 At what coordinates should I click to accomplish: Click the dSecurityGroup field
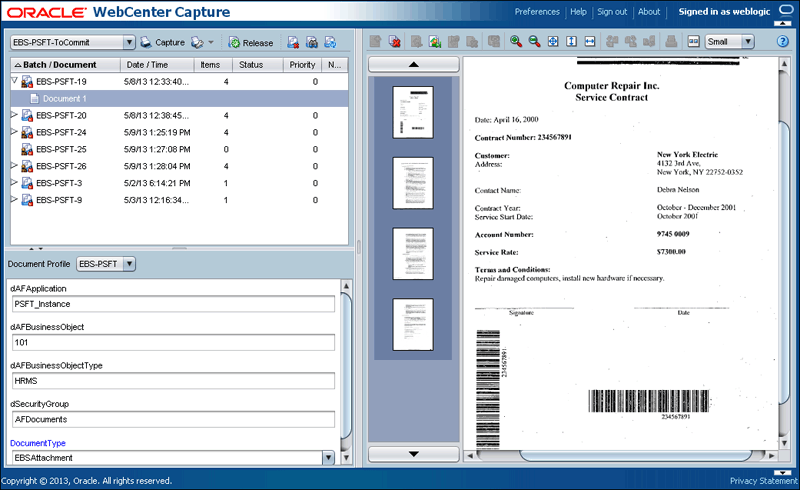173,420
